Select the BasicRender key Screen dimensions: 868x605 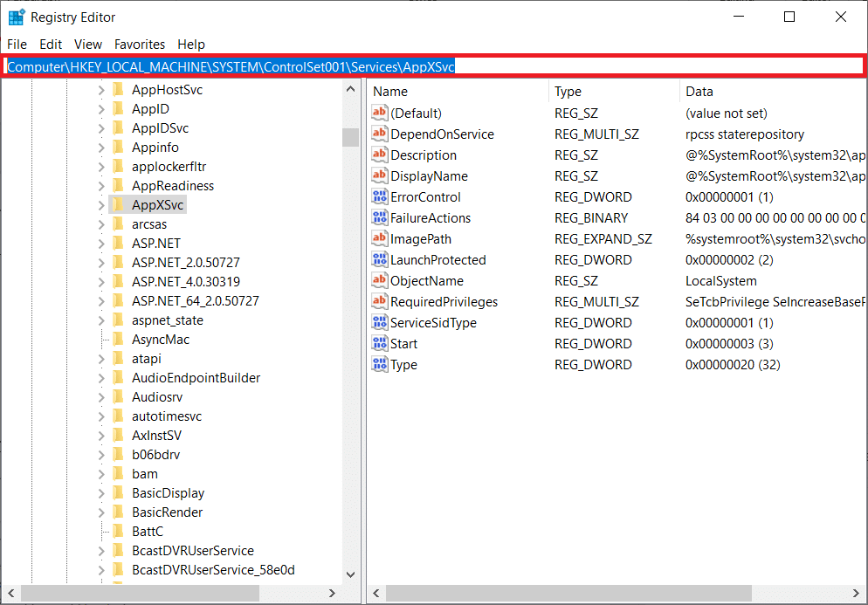[167, 512]
